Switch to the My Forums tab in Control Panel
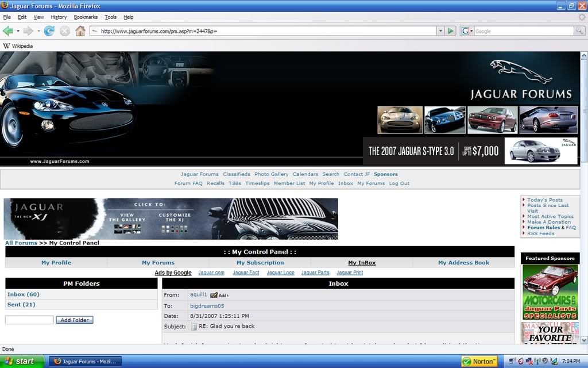The height and width of the screenshot is (368, 588). [x=158, y=262]
